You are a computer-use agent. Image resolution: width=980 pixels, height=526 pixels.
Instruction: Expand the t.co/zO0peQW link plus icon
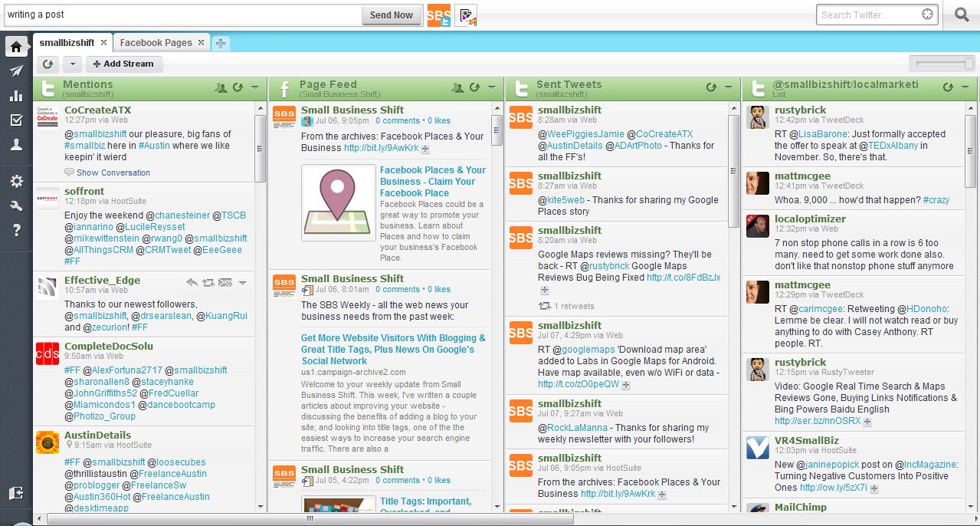click(x=626, y=385)
